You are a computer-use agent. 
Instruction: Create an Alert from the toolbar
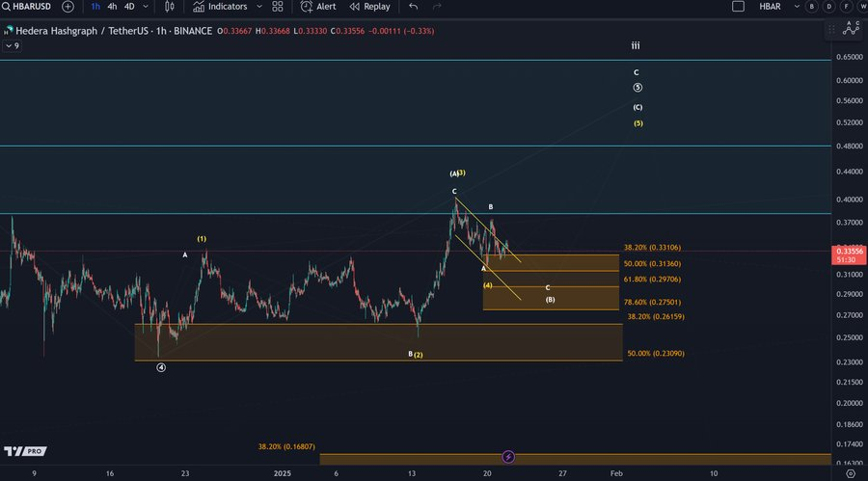coord(318,7)
